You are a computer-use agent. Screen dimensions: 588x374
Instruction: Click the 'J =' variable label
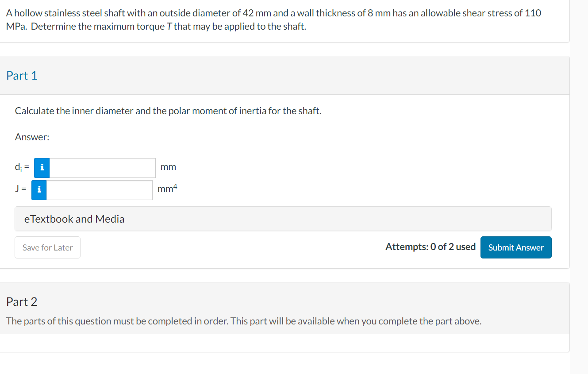click(x=20, y=190)
